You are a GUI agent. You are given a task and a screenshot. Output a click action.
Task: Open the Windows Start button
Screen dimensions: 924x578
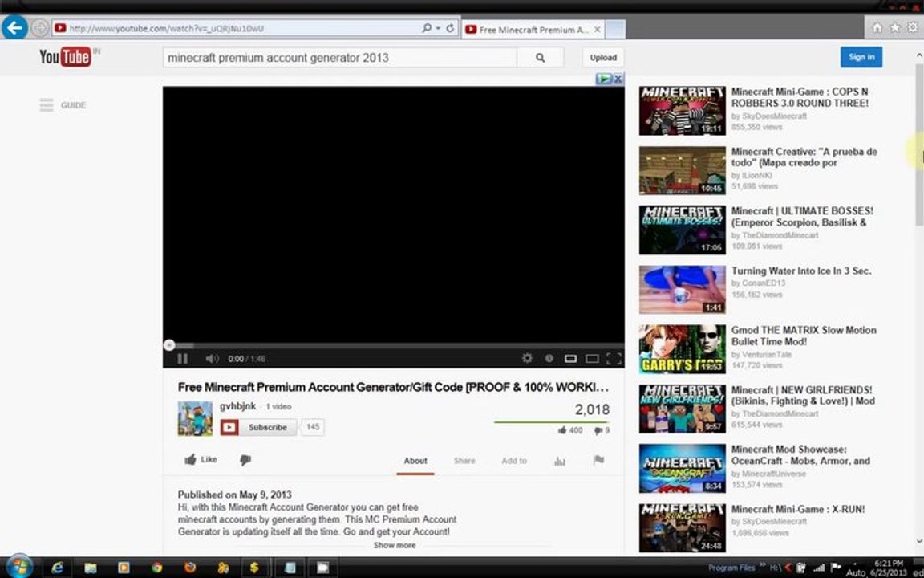pos(19,568)
